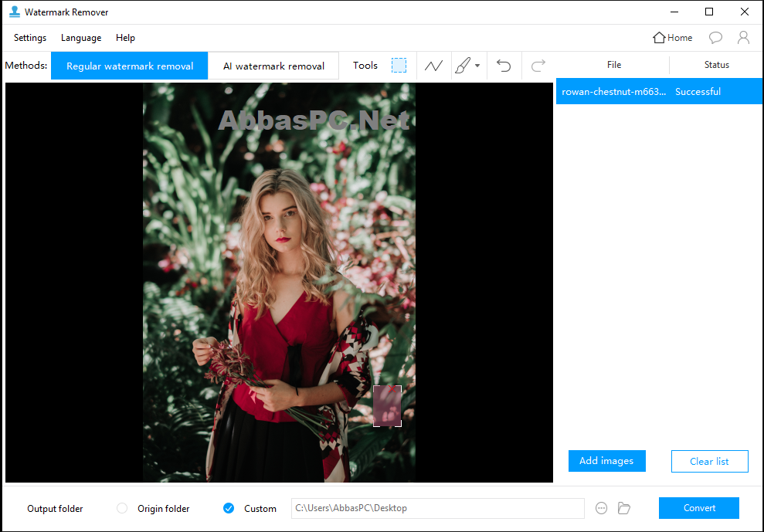Click the output path input field
The width and height of the screenshot is (764, 532).
437,508
